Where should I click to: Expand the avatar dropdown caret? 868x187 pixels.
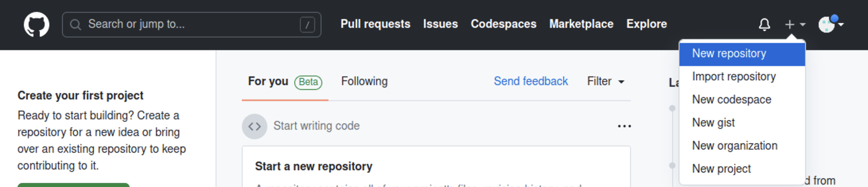point(841,24)
